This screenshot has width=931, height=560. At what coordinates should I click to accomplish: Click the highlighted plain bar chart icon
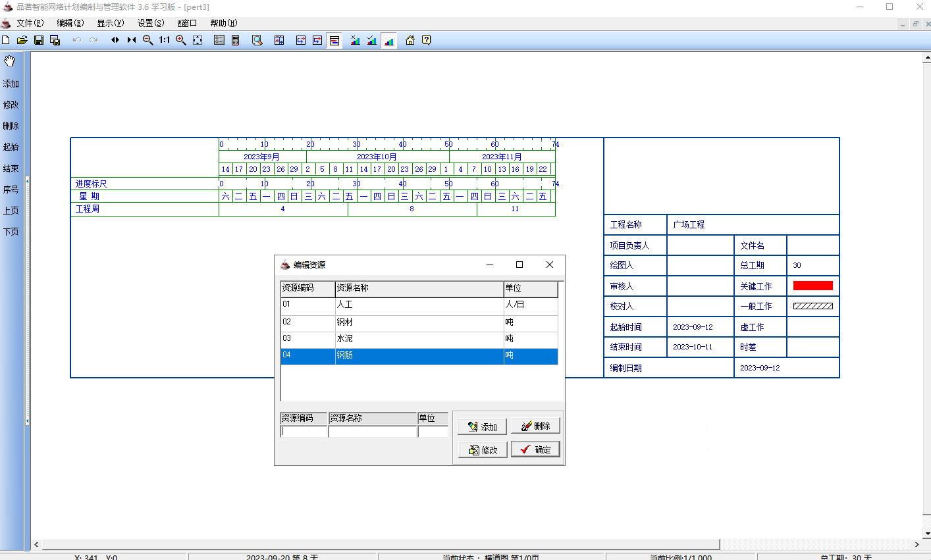[389, 40]
